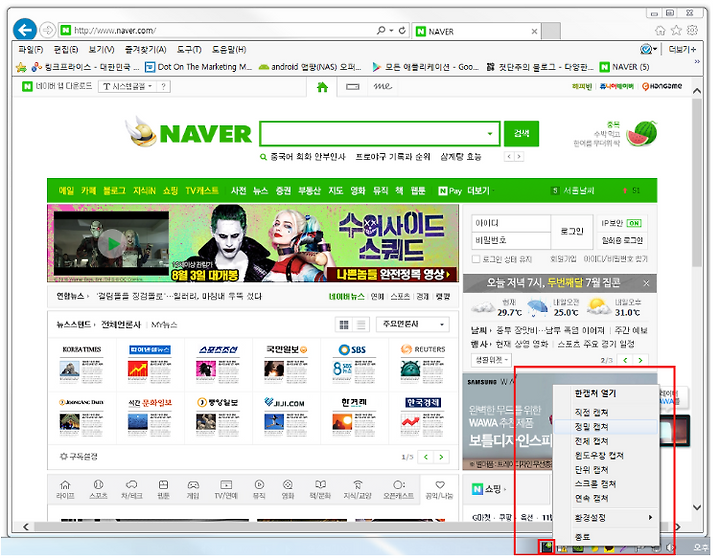Viewport: 720px width, 560px height.
Task: Choose 종료 in the context menu
Action: pyautogui.click(x=606, y=537)
